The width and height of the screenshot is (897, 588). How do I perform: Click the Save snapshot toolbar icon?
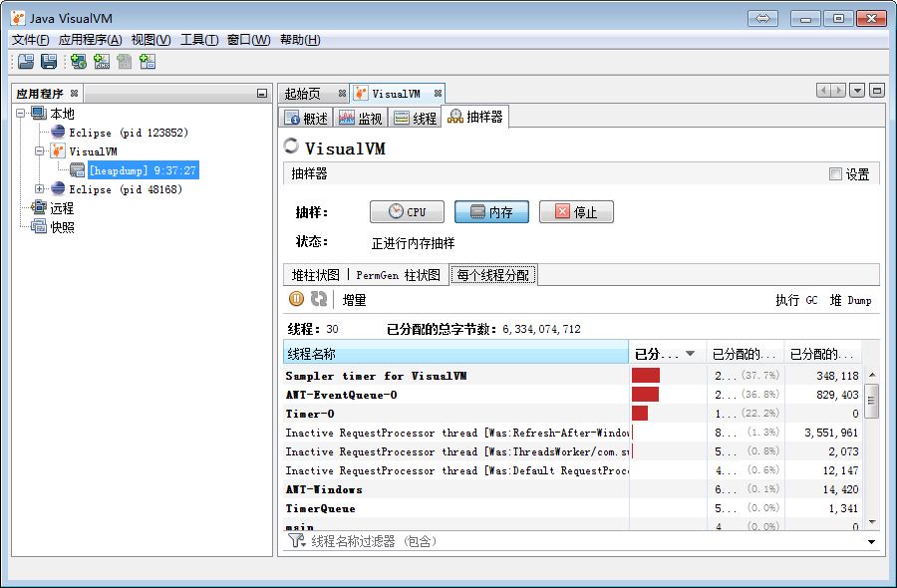tap(49, 61)
